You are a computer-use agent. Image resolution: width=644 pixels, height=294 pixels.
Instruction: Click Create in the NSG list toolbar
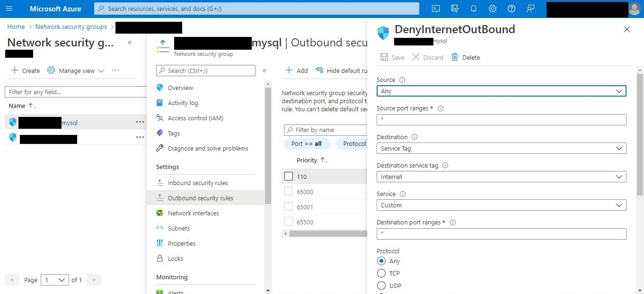[25, 71]
